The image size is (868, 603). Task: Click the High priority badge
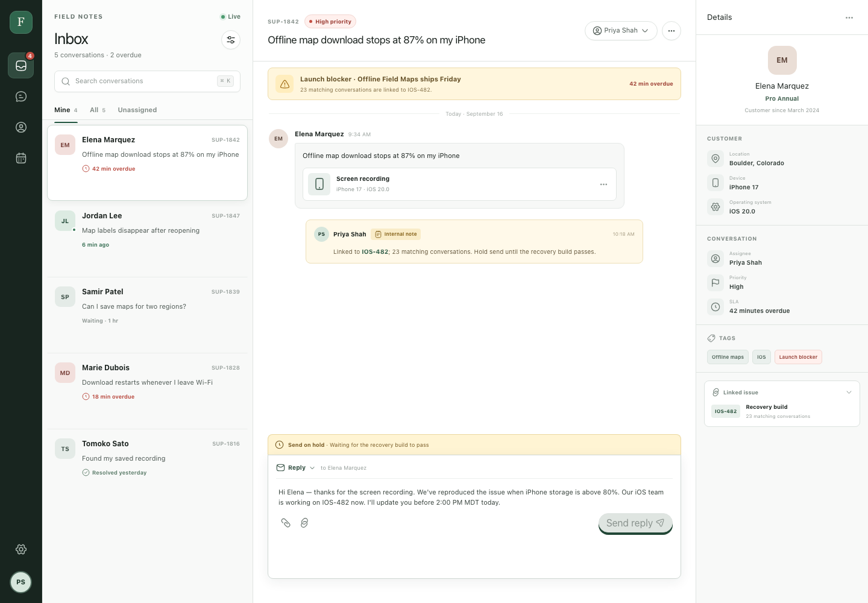pos(330,22)
